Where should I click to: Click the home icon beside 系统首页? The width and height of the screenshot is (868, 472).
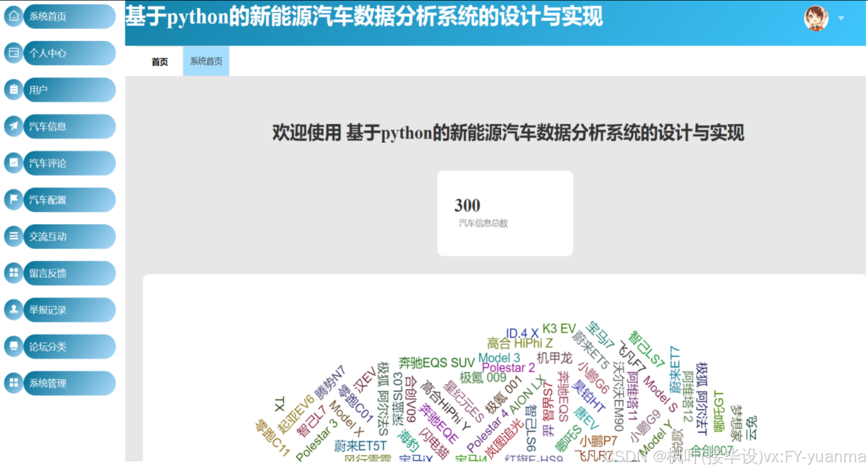tap(14, 16)
